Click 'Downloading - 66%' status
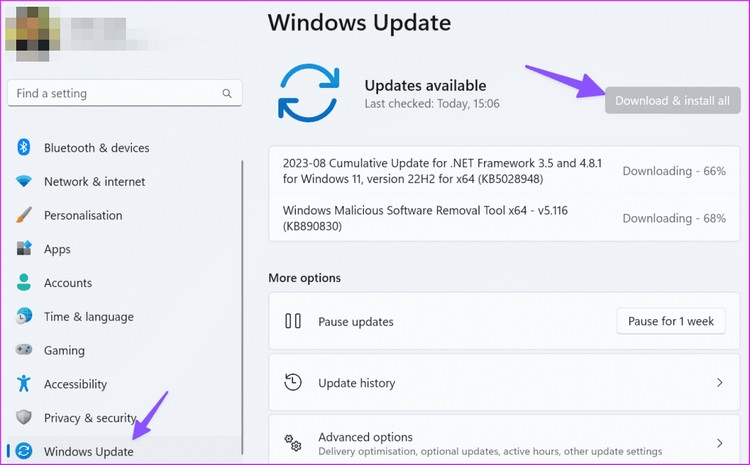 click(x=674, y=171)
